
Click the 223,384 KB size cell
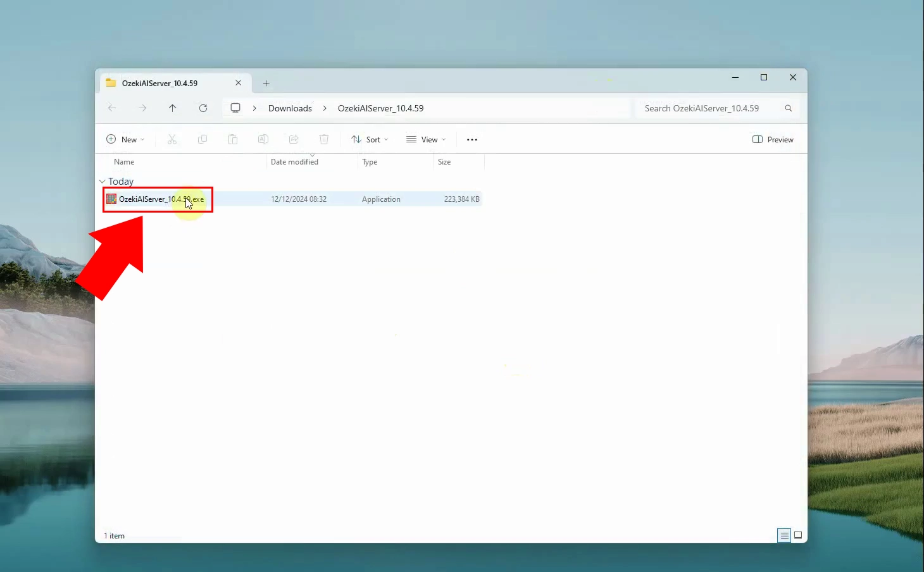[461, 199]
